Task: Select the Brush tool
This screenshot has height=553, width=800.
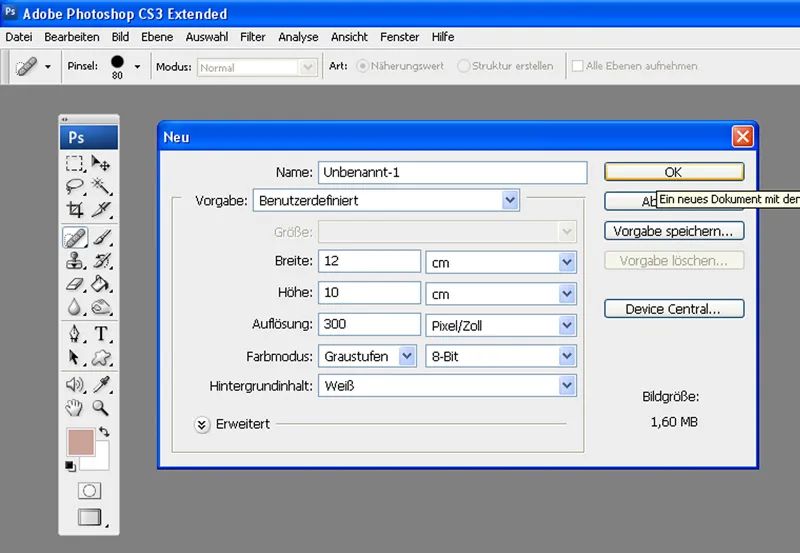Action: pyautogui.click(x=101, y=238)
